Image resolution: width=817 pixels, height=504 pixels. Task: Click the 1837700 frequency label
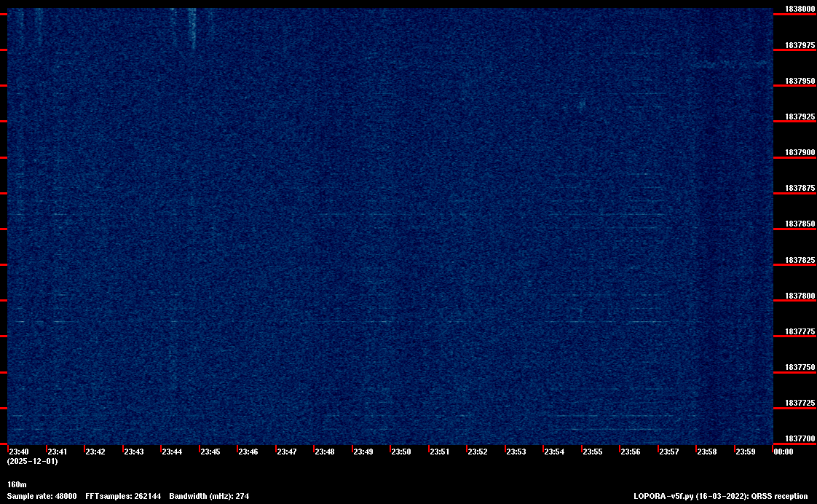(800, 439)
